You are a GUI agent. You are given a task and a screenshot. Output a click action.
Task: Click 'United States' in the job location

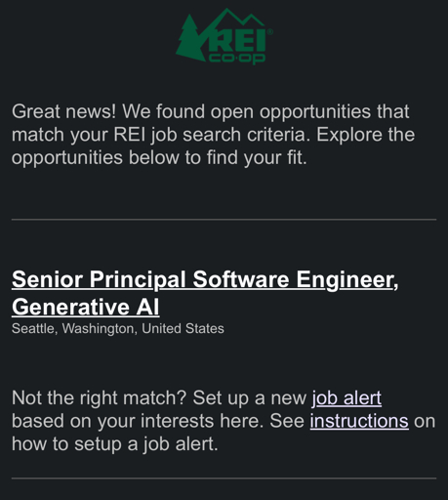tap(183, 328)
